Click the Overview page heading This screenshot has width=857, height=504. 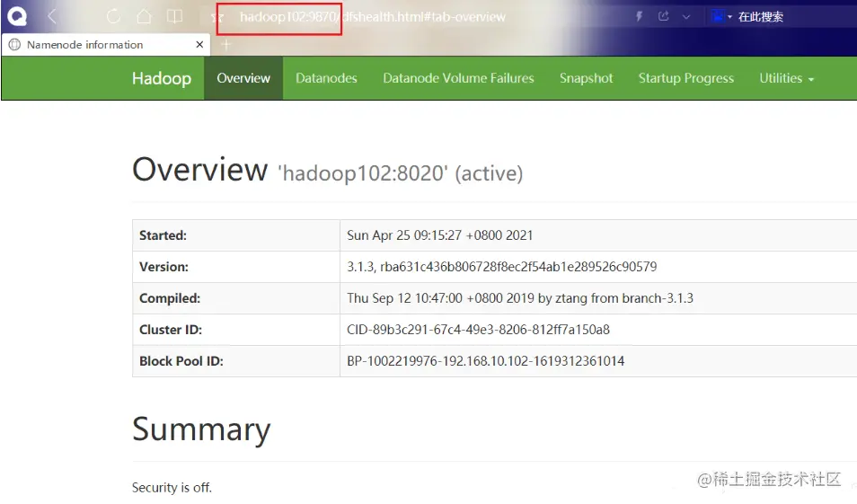(x=200, y=169)
